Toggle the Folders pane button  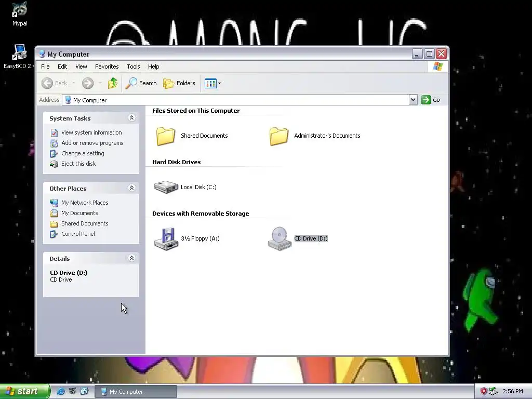tap(179, 83)
